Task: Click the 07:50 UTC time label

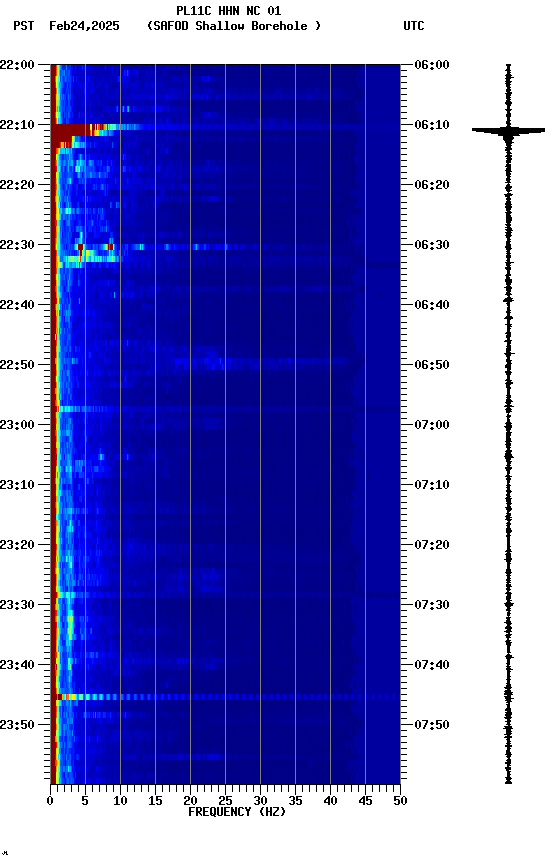Action: (x=432, y=725)
